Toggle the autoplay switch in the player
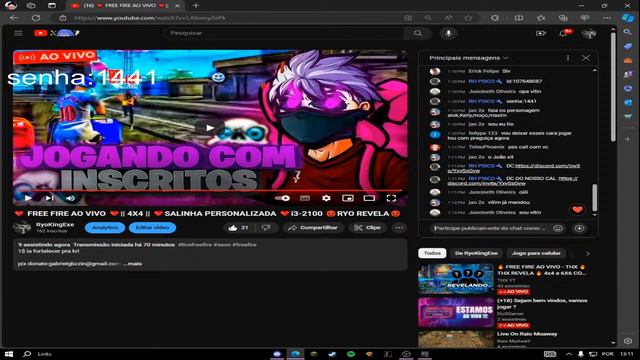 click(x=282, y=198)
